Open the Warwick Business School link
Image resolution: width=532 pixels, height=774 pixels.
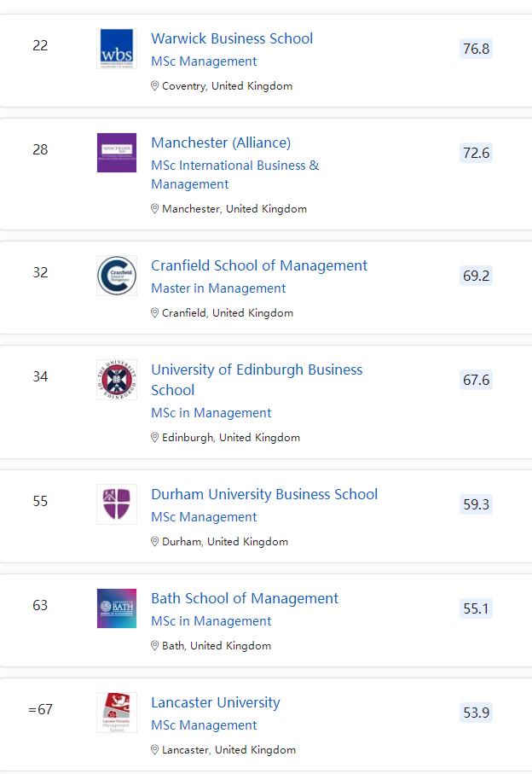tap(232, 38)
